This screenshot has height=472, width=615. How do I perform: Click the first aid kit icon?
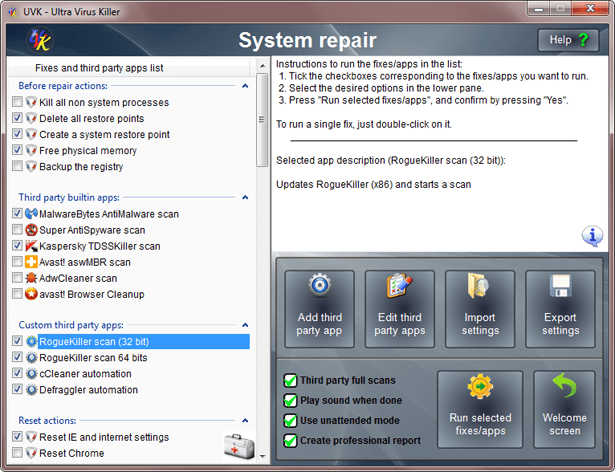click(239, 447)
